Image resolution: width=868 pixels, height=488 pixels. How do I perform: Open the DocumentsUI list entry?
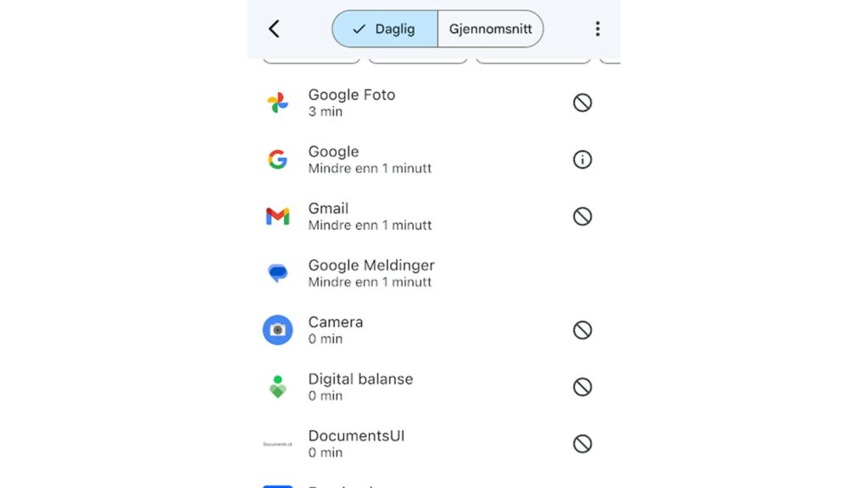point(427,444)
